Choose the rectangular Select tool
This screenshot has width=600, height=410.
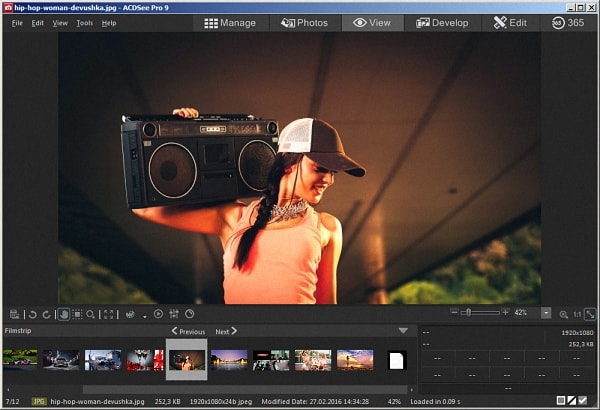[x=77, y=314]
